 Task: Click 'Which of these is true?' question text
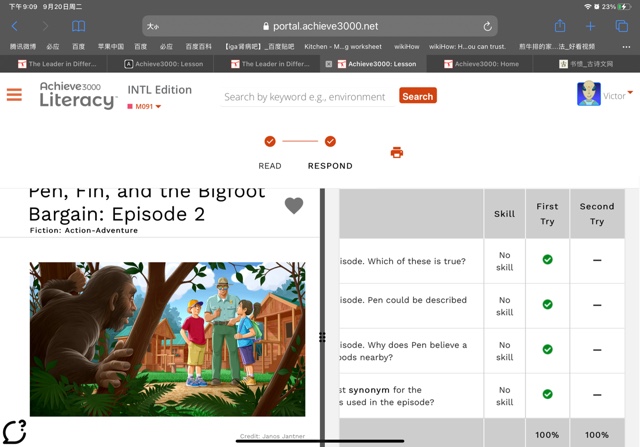pos(403,261)
